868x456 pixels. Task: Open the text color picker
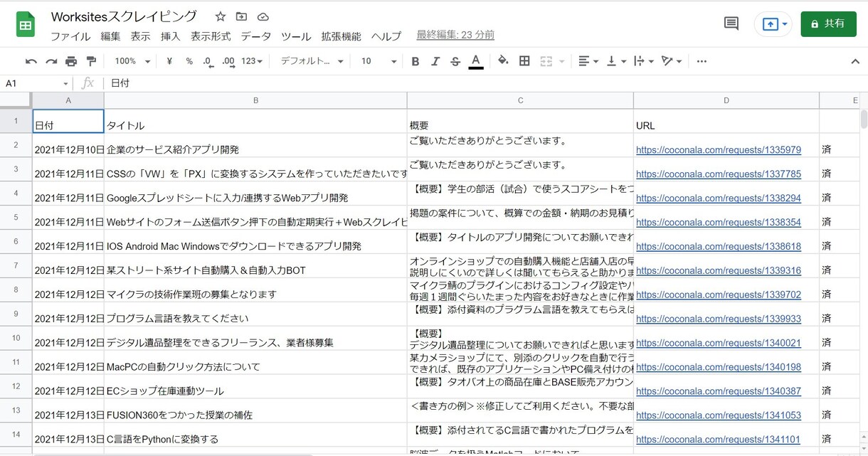[x=476, y=61]
